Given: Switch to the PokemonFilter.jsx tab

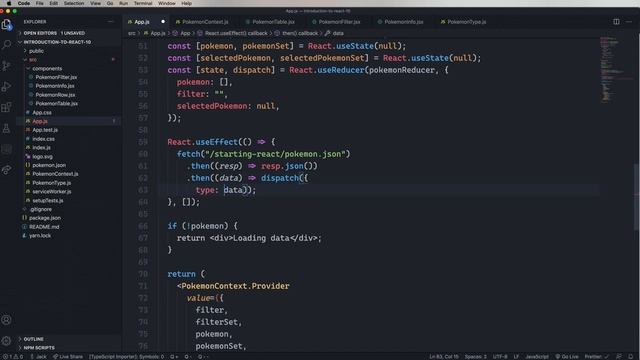Looking at the screenshot, I should point(339,22).
